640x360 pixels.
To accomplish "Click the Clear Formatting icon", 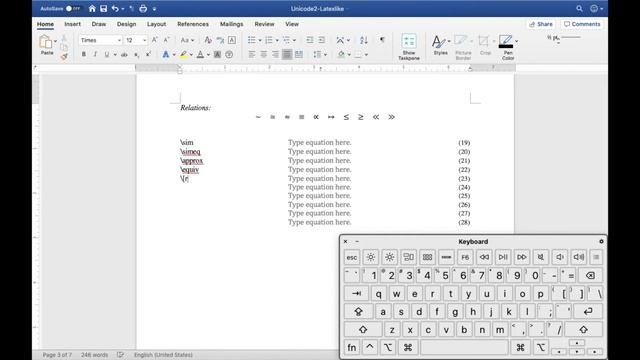I will coord(208,40).
